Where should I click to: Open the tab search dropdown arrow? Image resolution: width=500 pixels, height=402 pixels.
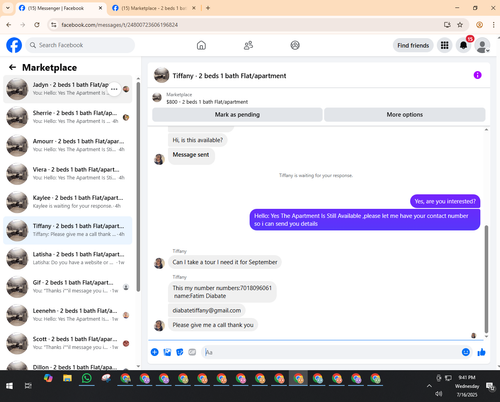[x=8, y=8]
